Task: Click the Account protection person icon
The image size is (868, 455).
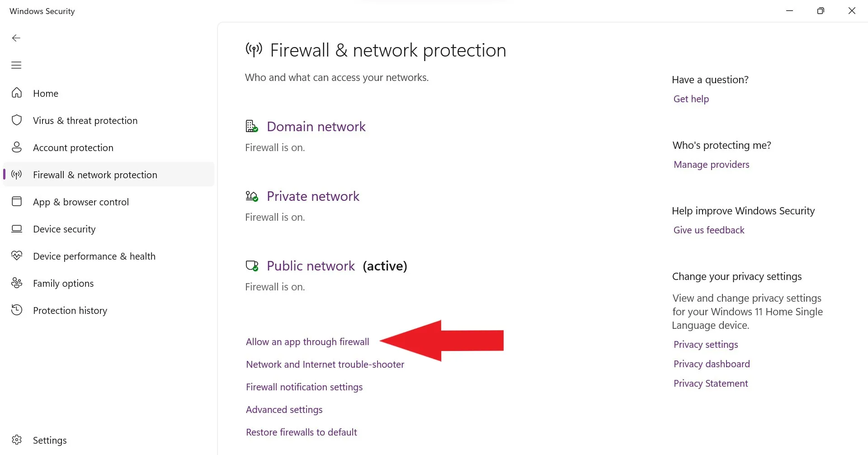Action: (x=17, y=147)
